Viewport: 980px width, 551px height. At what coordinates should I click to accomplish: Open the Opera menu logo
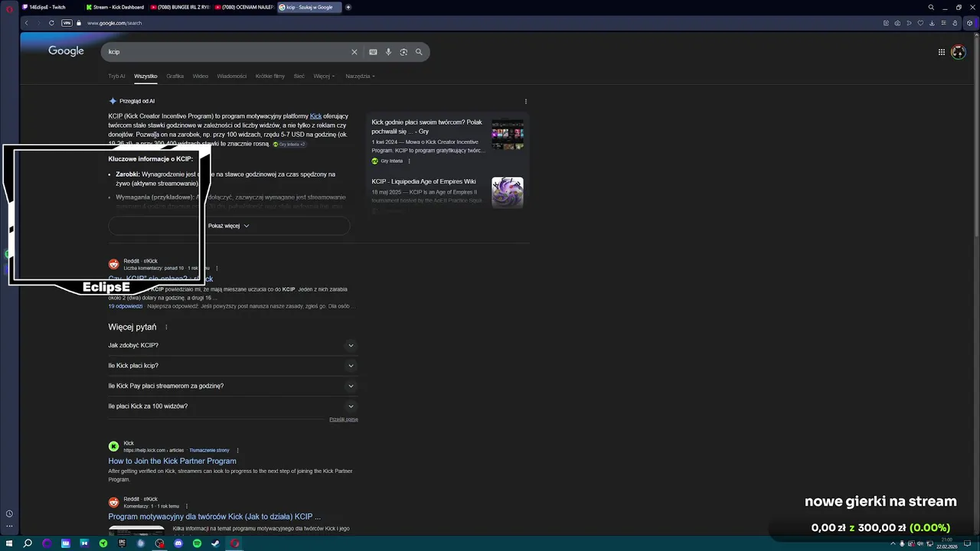(x=9, y=8)
